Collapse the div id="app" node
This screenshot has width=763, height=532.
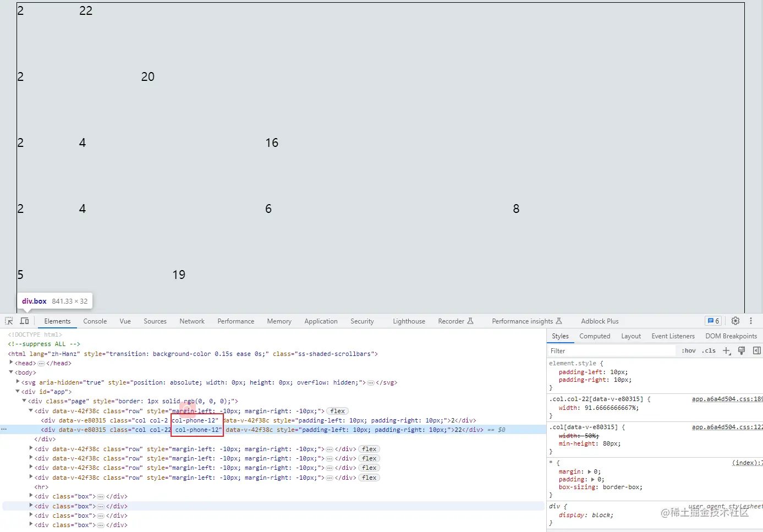[x=18, y=391]
